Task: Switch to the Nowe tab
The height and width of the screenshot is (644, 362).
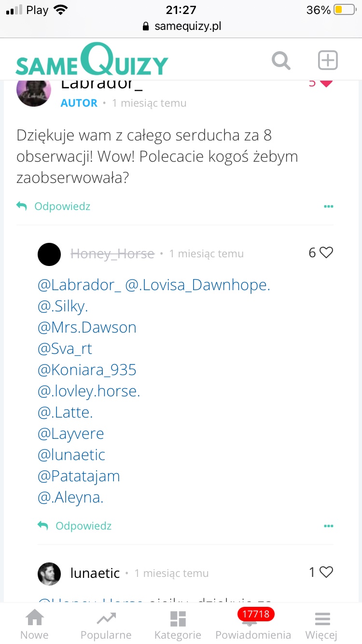Action: point(34,625)
